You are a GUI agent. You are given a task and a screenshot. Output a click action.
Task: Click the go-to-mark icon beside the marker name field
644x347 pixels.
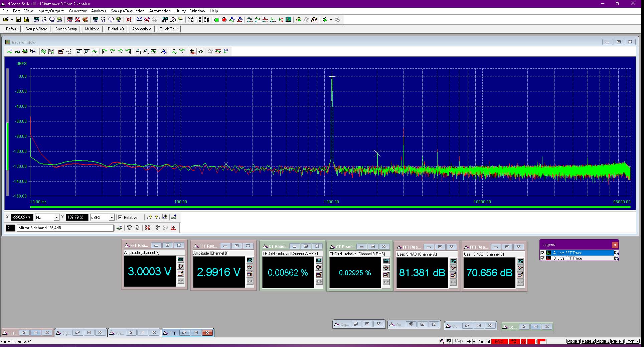pos(119,228)
